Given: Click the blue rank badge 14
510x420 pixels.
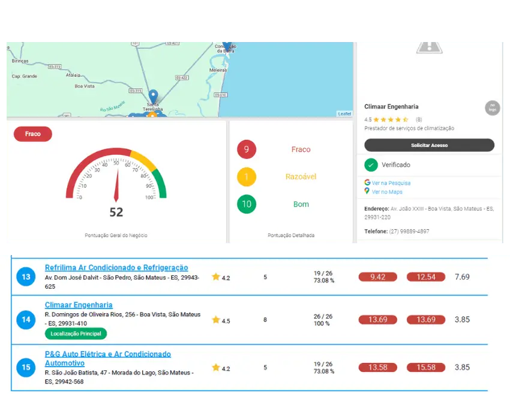Looking at the screenshot, I should tap(26, 319).
